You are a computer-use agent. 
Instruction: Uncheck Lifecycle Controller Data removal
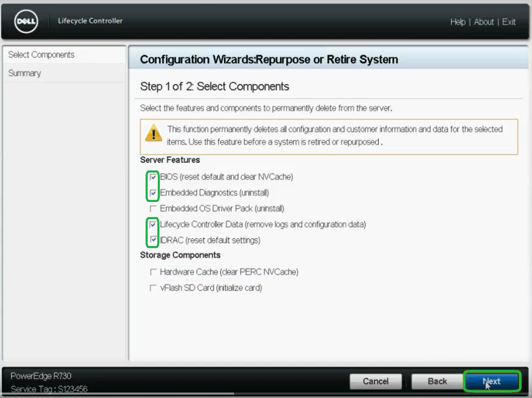point(153,224)
